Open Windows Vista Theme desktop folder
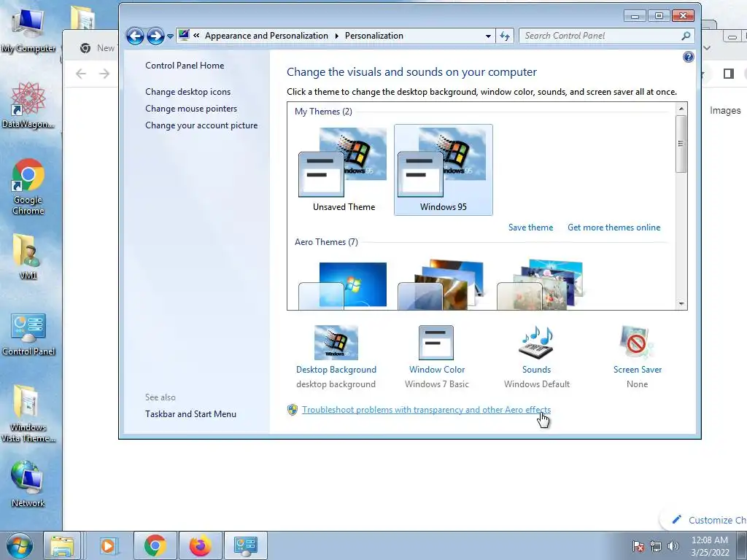 (x=28, y=413)
